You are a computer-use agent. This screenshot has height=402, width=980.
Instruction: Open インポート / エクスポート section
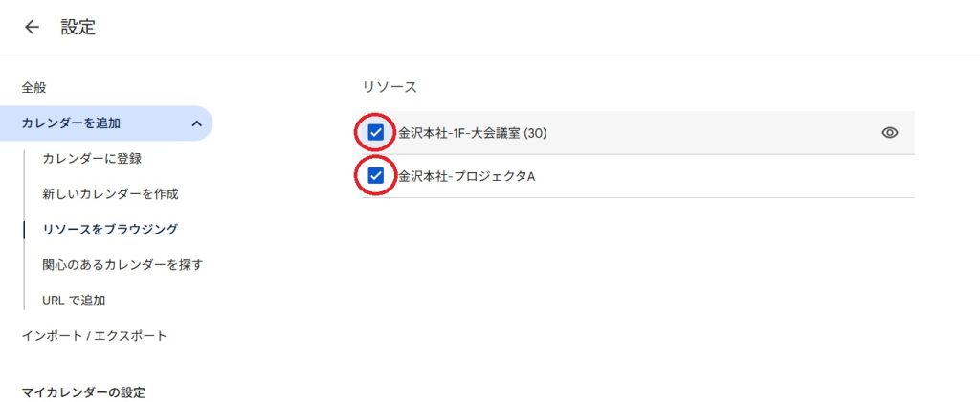point(95,336)
